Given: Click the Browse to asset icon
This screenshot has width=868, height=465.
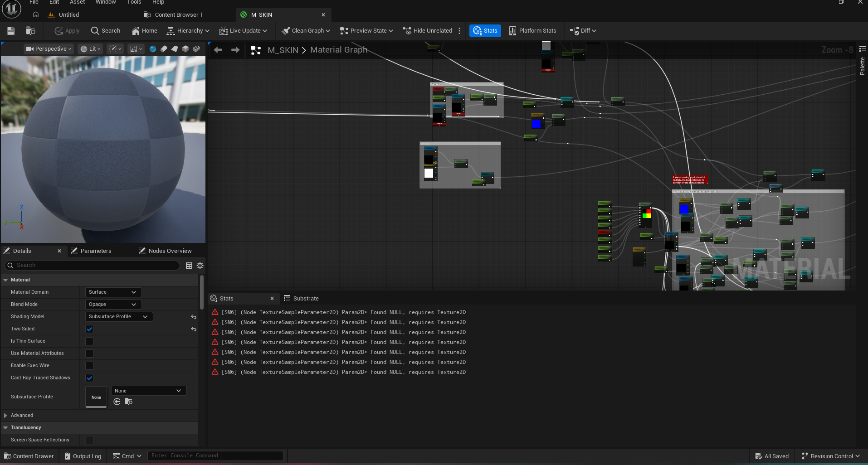Looking at the screenshot, I should (x=31, y=31).
